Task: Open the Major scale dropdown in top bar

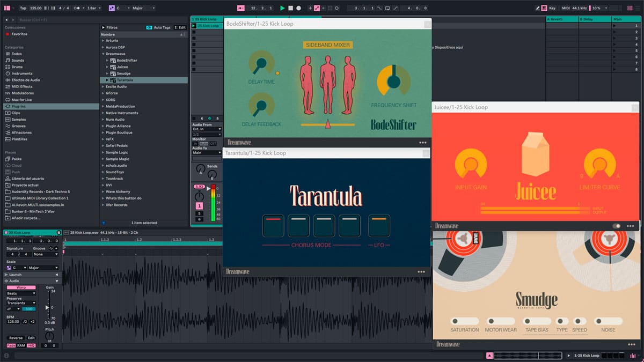Action: 143,8
